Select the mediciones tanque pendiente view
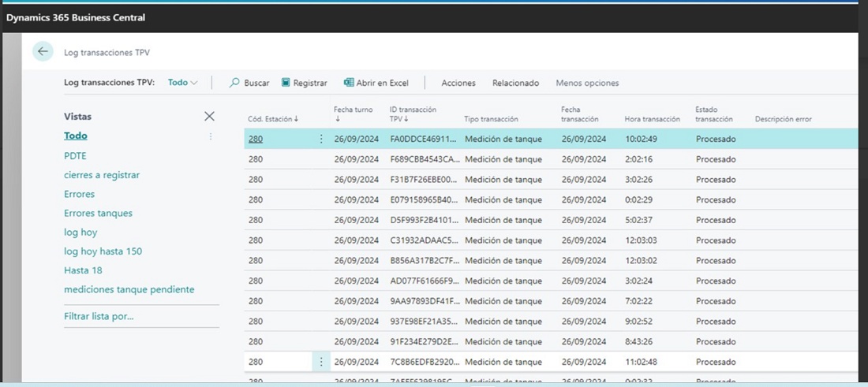Viewport: 868px width, 387px height. pyautogui.click(x=129, y=289)
